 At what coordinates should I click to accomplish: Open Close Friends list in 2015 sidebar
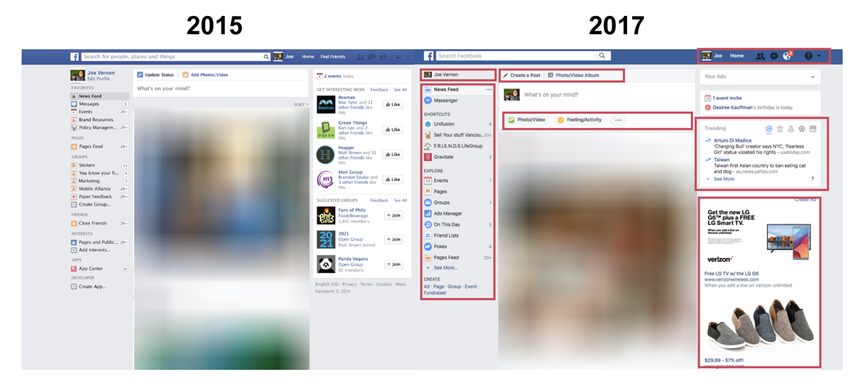click(93, 223)
